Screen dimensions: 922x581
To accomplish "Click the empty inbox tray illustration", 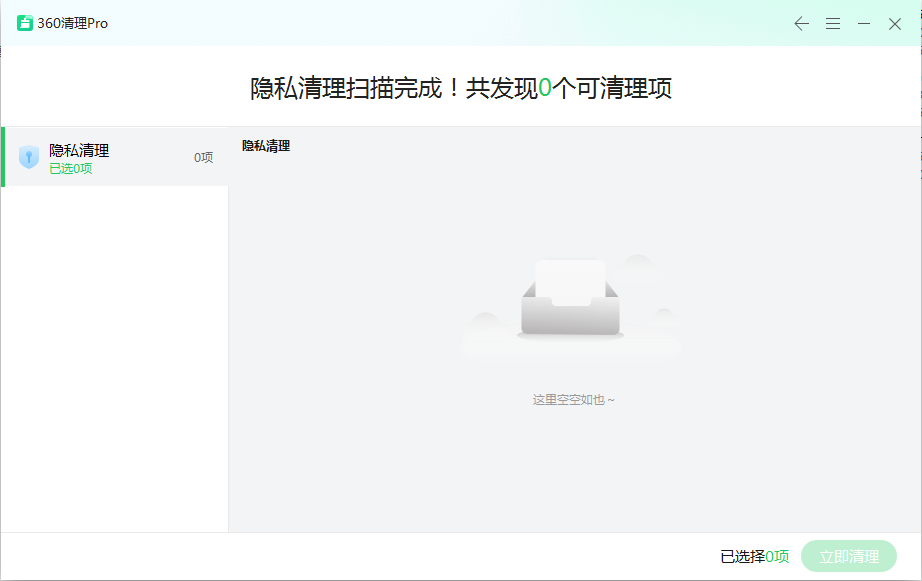I will 570,298.
